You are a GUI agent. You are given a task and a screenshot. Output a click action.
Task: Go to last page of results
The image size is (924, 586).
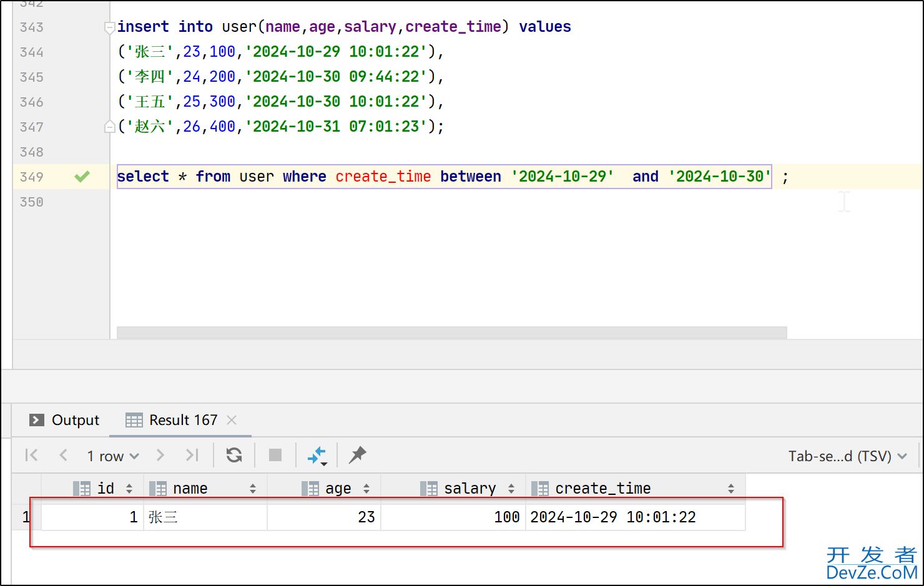(192, 455)
